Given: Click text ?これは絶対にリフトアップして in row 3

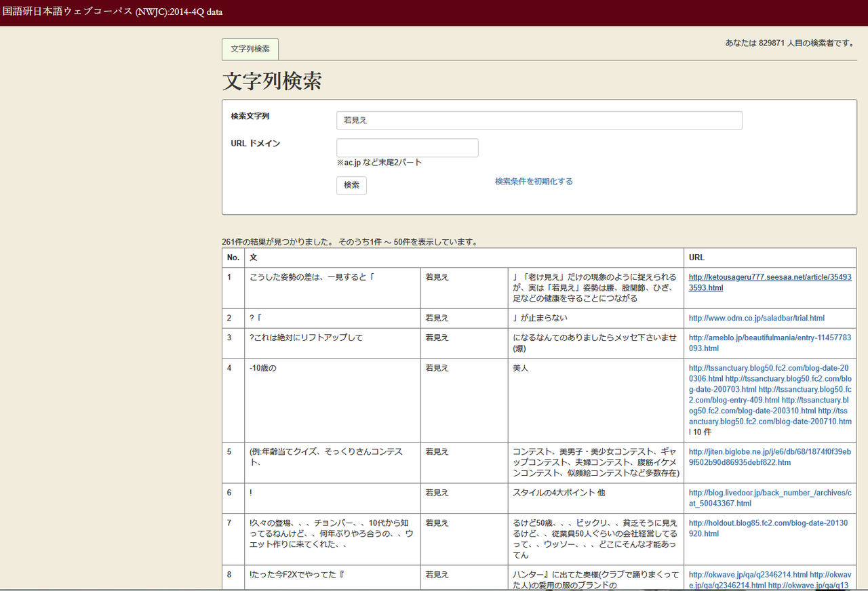Looking at the screenshot, I should [x=307, y=338].
